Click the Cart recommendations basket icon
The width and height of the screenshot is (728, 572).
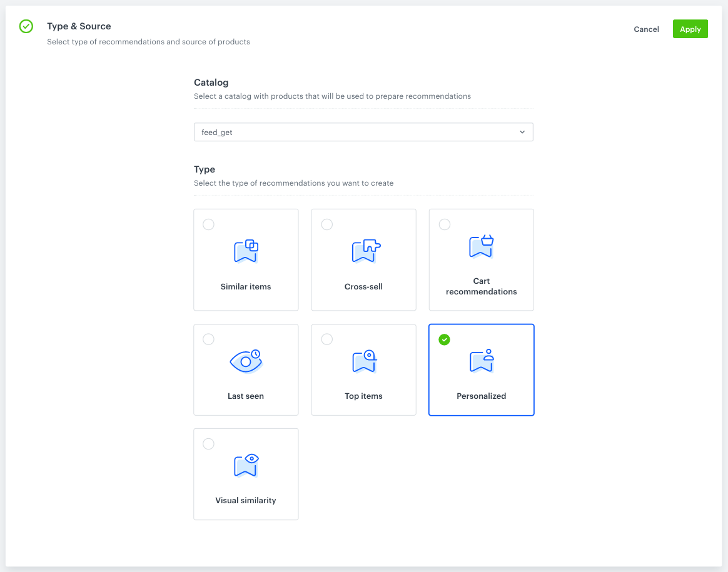(x=481, y=246)
